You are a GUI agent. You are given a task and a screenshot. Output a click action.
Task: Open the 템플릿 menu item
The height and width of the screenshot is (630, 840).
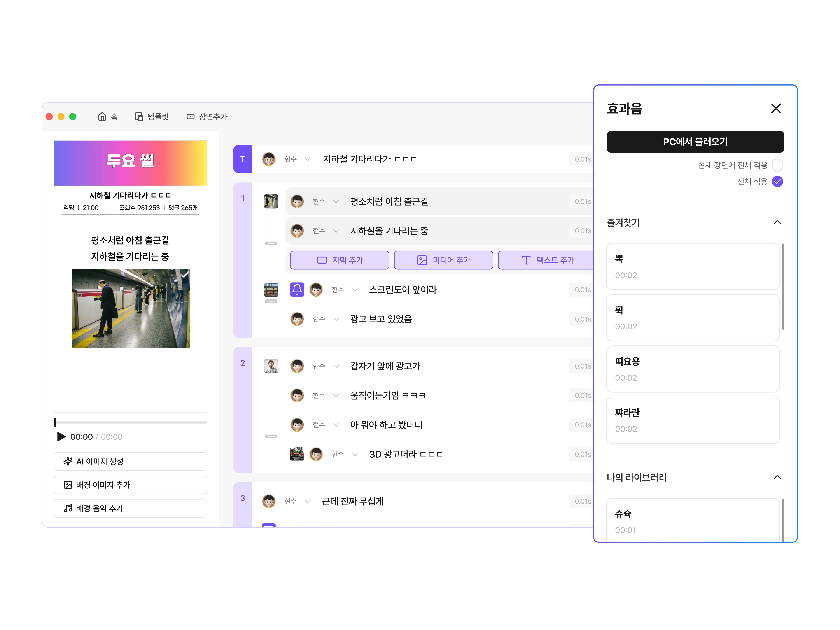pos(152,117)
